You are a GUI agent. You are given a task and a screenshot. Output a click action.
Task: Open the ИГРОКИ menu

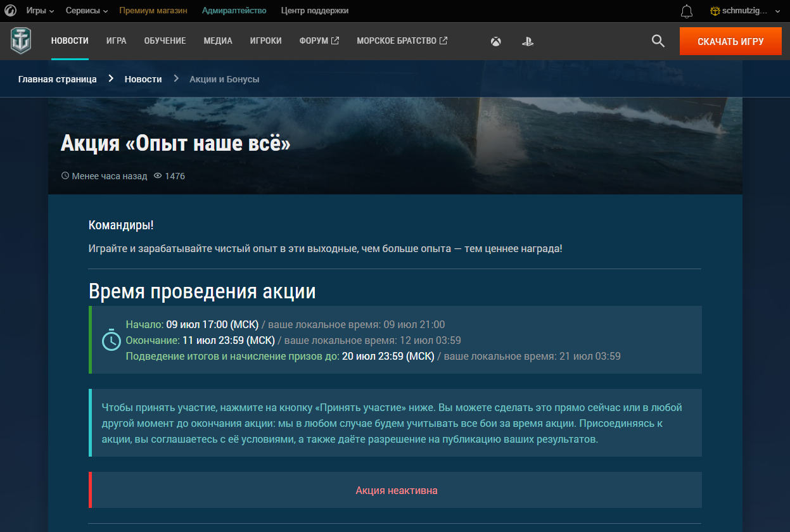pyautogui.click(x=266, y=41)
